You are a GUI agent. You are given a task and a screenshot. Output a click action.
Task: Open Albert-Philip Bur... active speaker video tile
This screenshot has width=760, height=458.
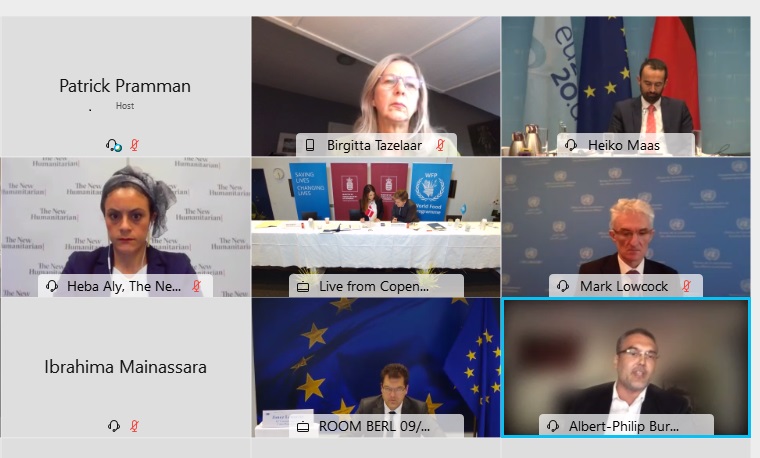626,368
